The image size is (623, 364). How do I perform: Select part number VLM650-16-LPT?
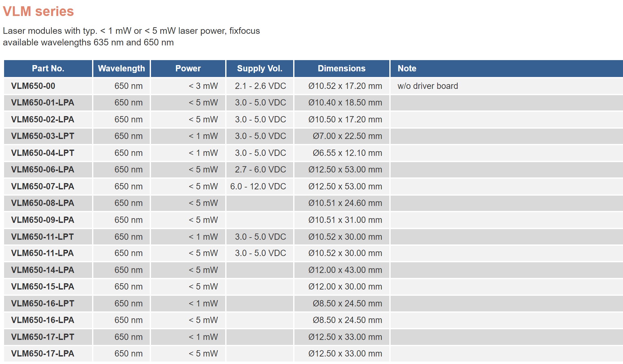pyautogui.click(x=43, y=304)
